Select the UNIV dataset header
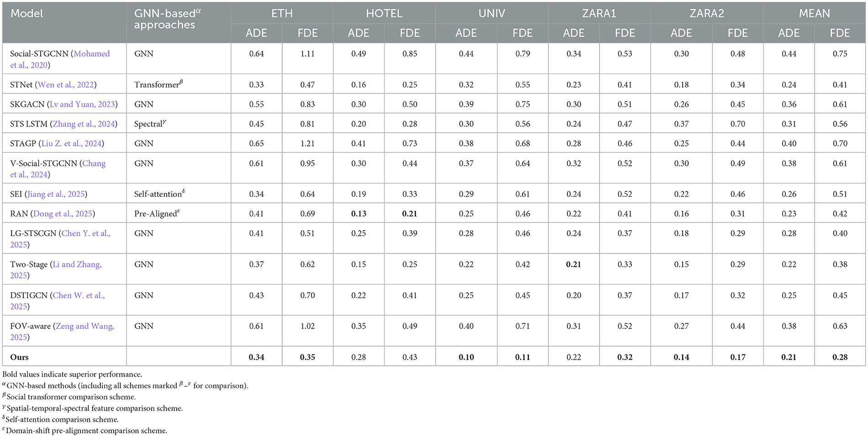The height and width of the screenshot is (437, 868). (x=492, y=14)
